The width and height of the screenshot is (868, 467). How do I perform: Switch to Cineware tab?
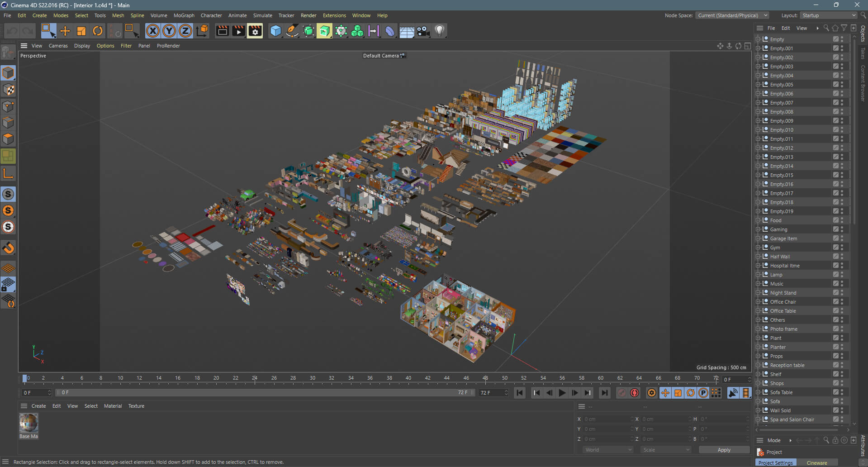pos(816,463)
